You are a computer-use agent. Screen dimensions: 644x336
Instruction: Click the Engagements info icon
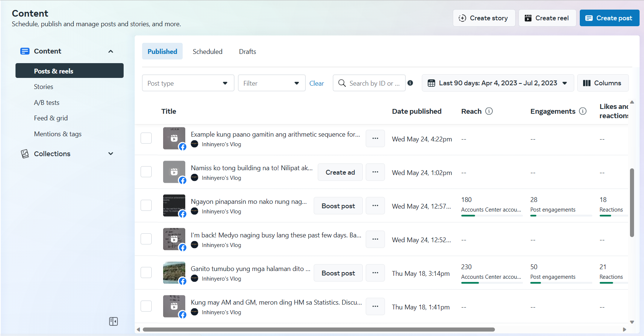click(x=583, y=111)
